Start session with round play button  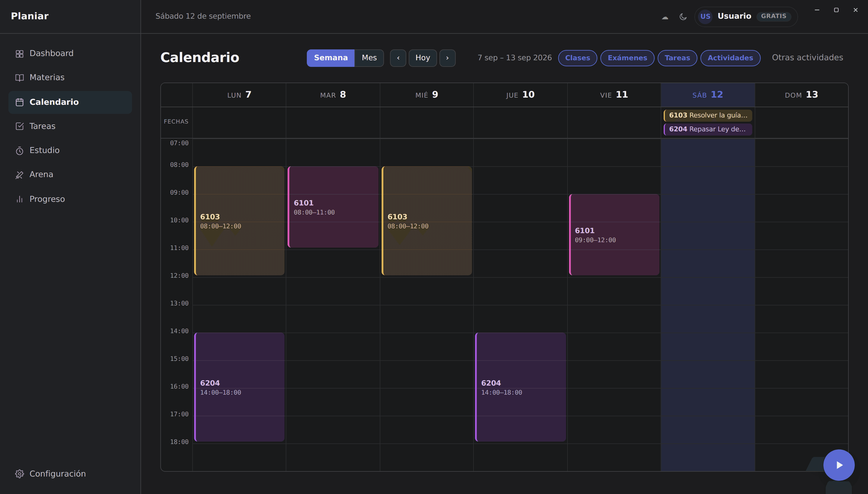(x=838, y=465)
